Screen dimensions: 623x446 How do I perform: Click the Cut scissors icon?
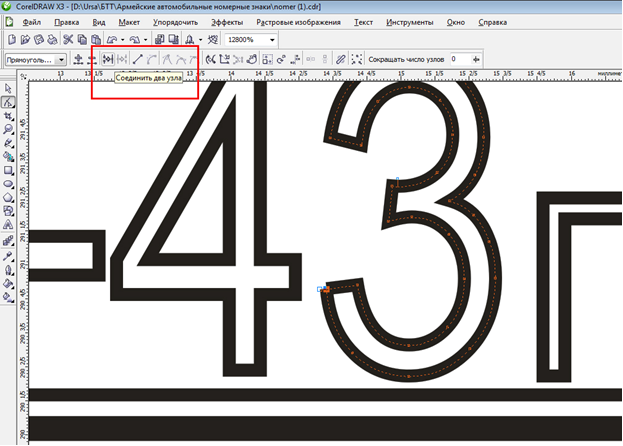pos(68,39)
